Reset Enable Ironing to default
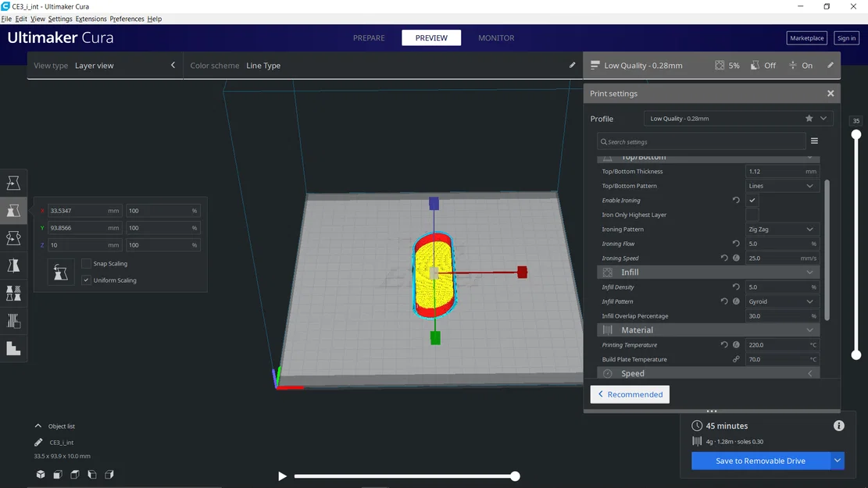 tap(736, 201)
